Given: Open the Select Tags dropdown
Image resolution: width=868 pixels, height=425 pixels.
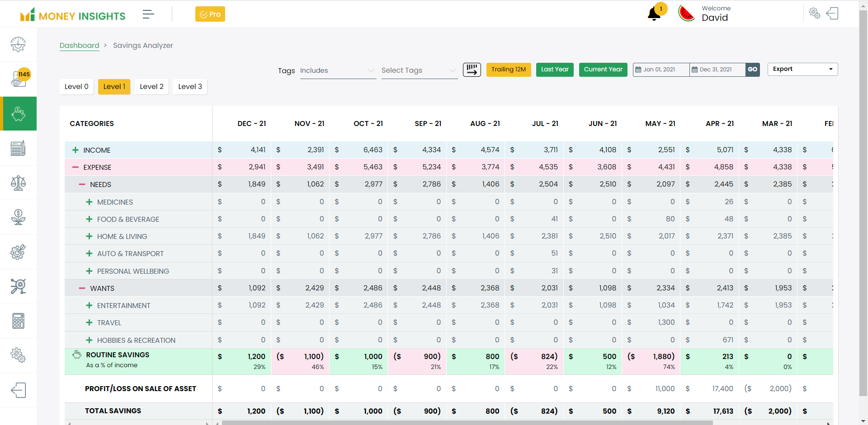Looking at the screenshot, I should (419, 70).
